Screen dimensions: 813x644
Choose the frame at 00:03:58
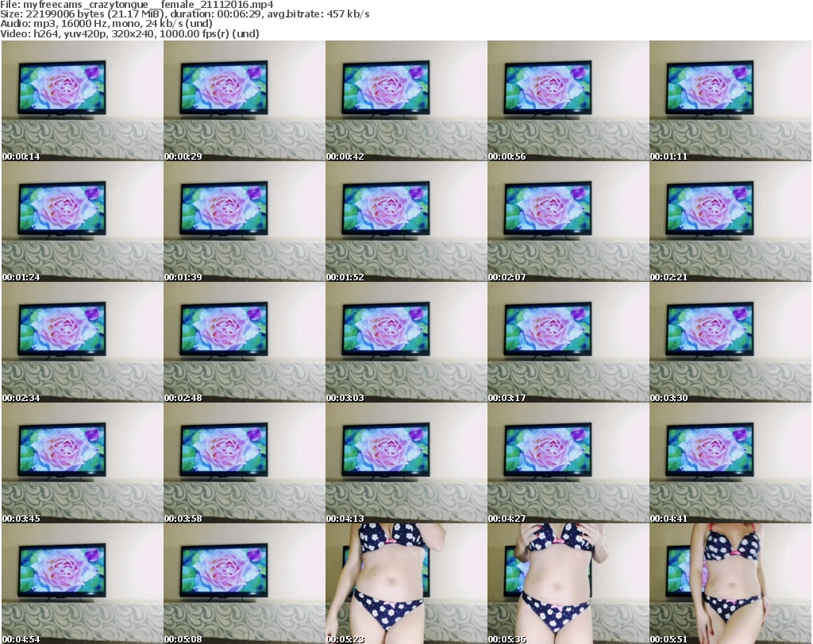click(x=245, y=463)
